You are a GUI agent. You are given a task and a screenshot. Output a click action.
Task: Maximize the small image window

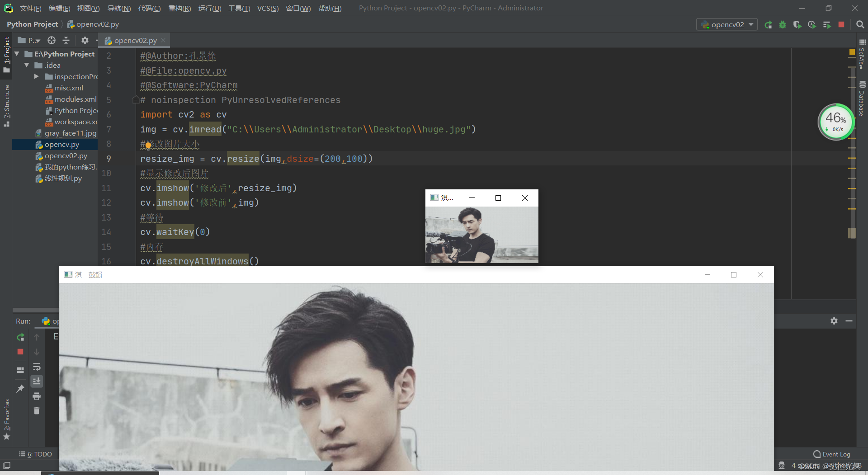(498, 198)
